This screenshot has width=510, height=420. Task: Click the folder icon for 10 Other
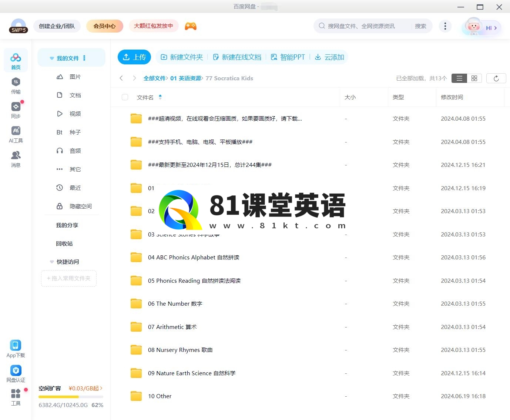point(136,396)
